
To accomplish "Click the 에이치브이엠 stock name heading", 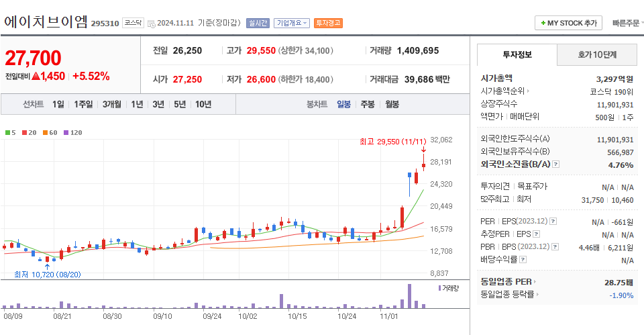I will click(46, 21).
